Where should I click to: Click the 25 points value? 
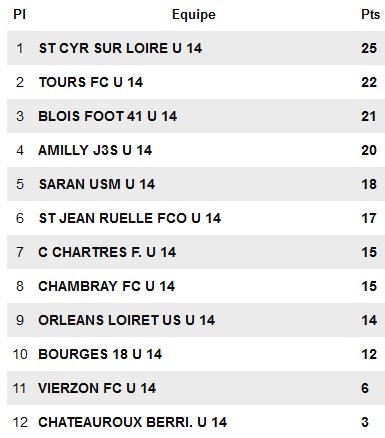pyautogui.click(x=369, y=48)
